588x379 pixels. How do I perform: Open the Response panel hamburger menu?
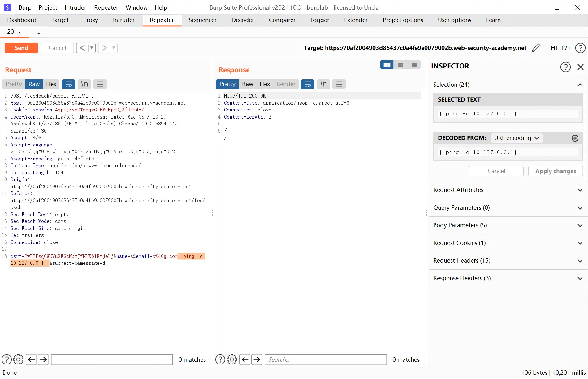coord(339,84)
